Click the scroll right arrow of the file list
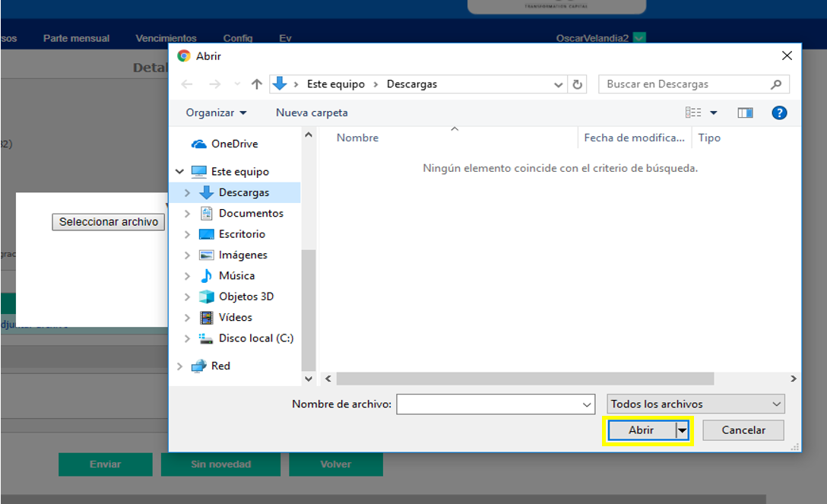The height and width of the screenshot is (504, 827). tap(794, 379)
